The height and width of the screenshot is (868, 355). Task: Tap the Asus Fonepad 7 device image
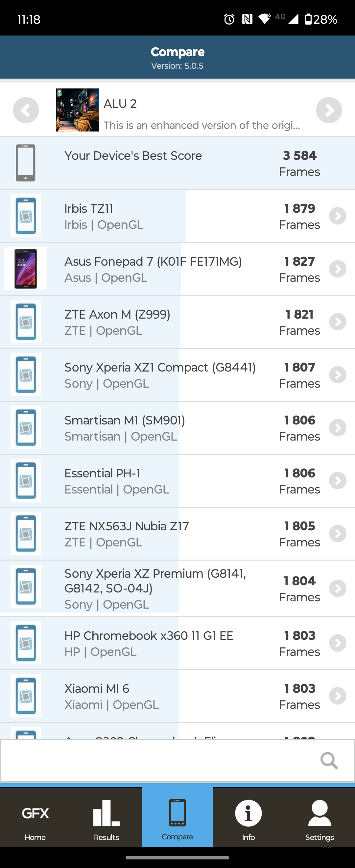26,269
